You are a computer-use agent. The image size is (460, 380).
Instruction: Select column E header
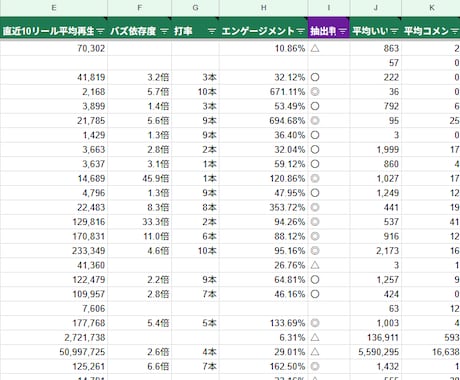pyautogui.click(x=54, y=8)
